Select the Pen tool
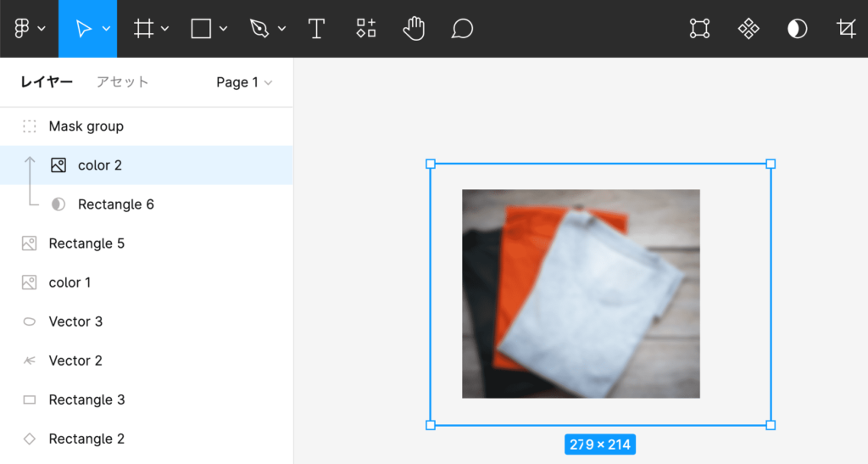Viewport: 868px width, 464px height. (x=259, y=29)
